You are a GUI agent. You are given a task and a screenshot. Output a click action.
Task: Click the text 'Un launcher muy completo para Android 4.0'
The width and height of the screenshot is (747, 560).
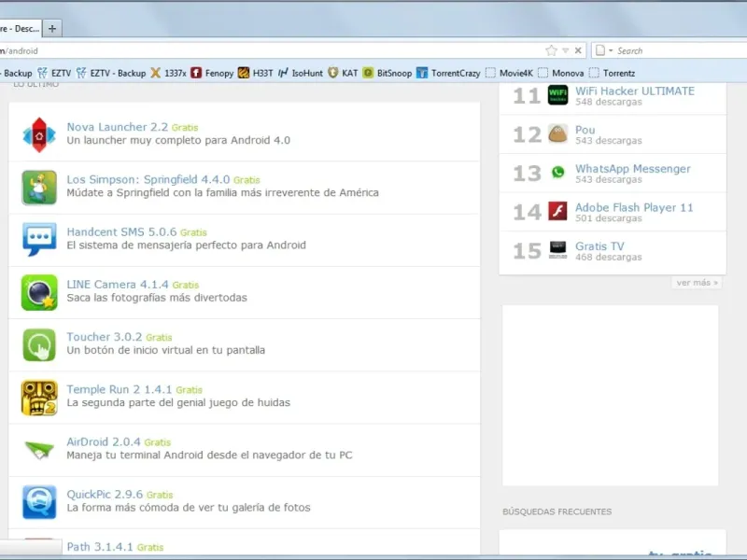[x=178, y=141]
